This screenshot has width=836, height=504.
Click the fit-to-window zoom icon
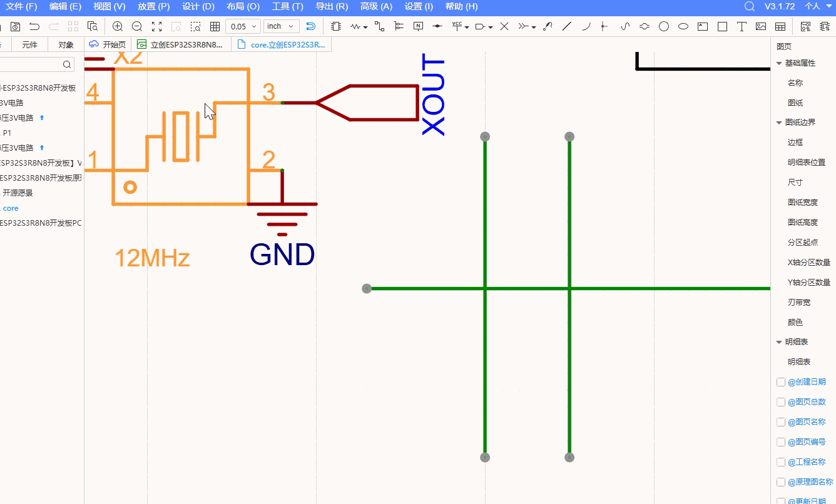(x=156, y=26)
